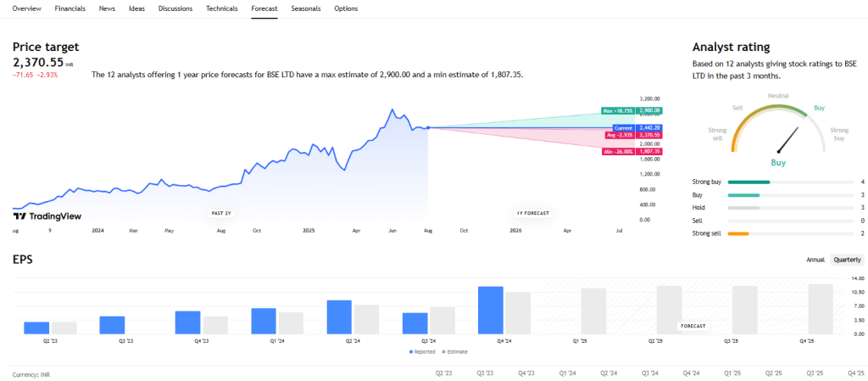This screenshot has width=868, height=381.
Task: Click the Q4 '24 reported EPS bar
Action: tap(491, 310)
